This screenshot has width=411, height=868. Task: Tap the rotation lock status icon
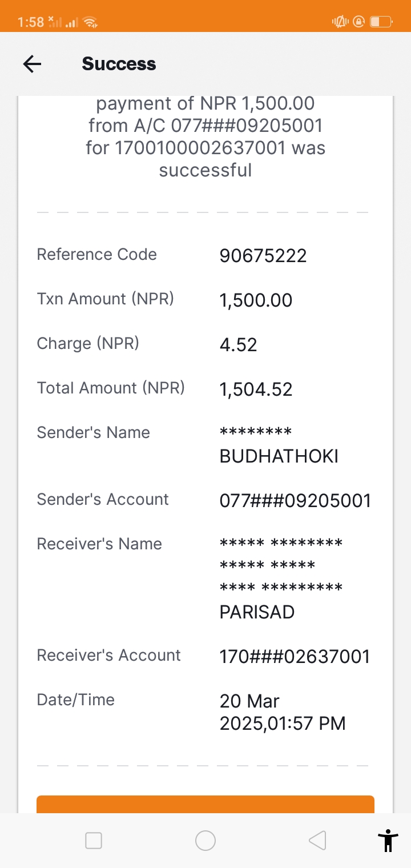359,22
